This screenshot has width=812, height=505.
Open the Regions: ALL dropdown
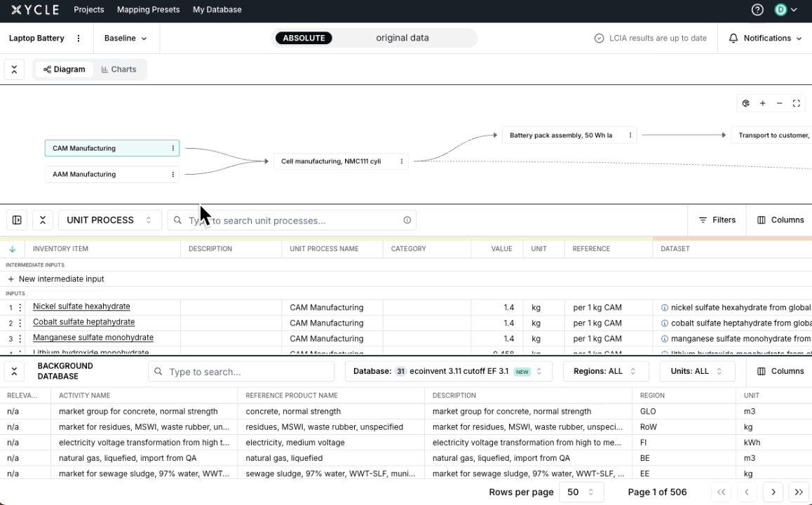604,371
